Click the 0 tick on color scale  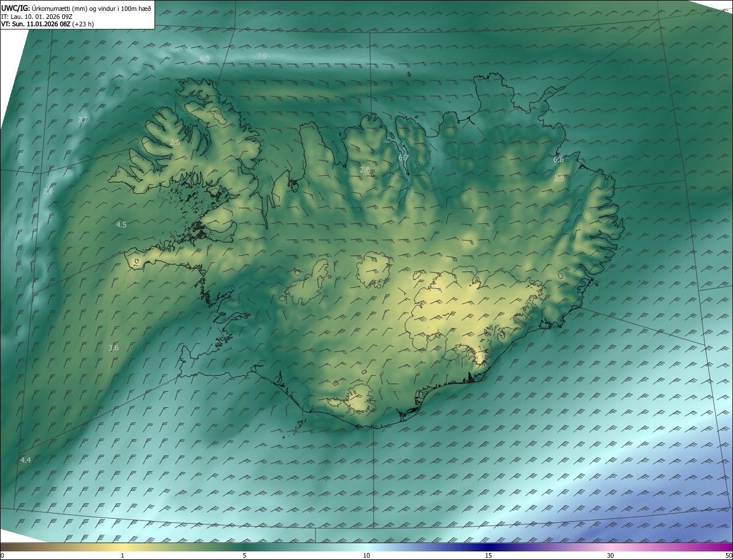point(2,555)
